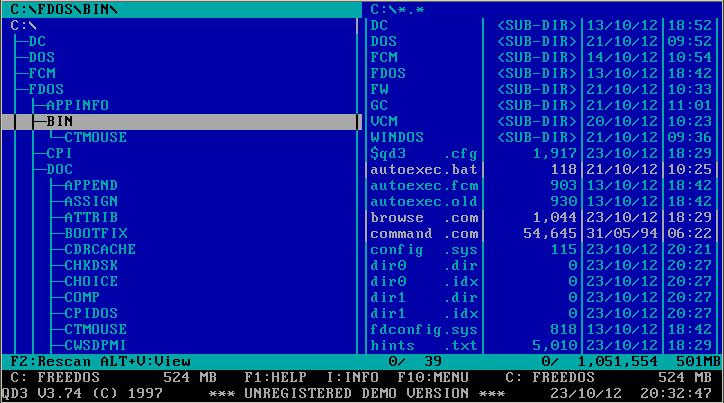Click 0/ 39 file count in status bar
This screenshot has width=724, height=403.
click(416, 361)
